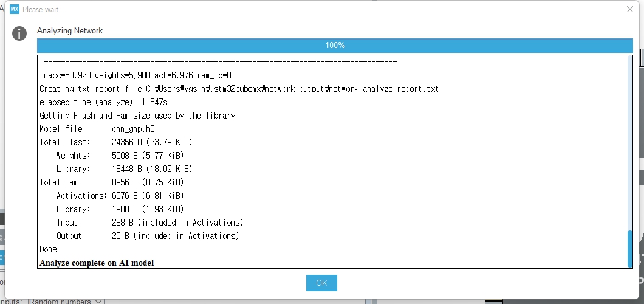The height and width of the screenshot is (304, 644).
Task: Click the MX application icon in title bar
Action: 15,9
